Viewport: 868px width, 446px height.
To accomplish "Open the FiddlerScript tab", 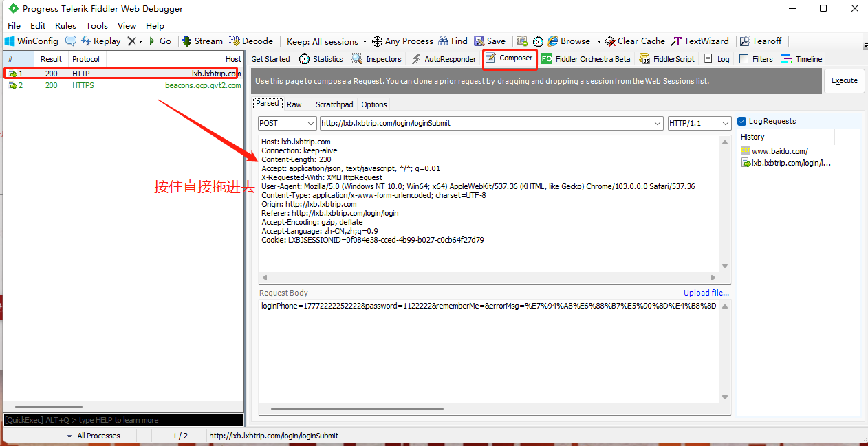I will 666,59.
